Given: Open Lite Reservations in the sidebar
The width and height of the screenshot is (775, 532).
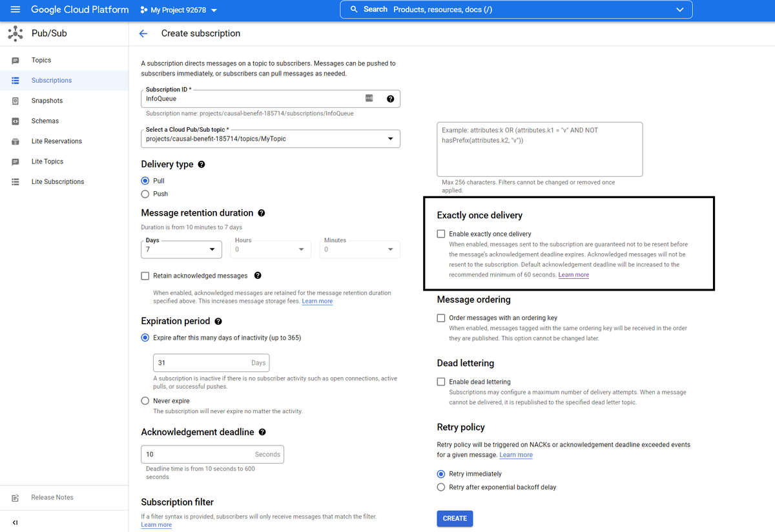Looking at the screenshot, I should (57, 141).
